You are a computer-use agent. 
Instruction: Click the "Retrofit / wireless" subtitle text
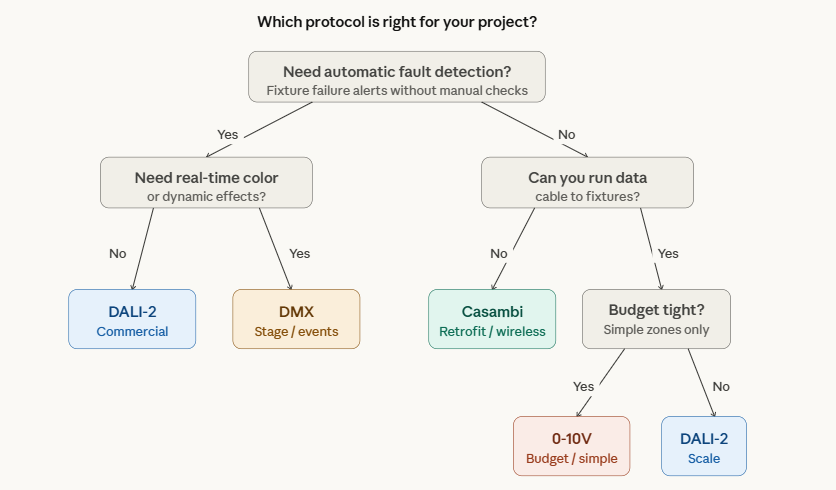[492, 331]
